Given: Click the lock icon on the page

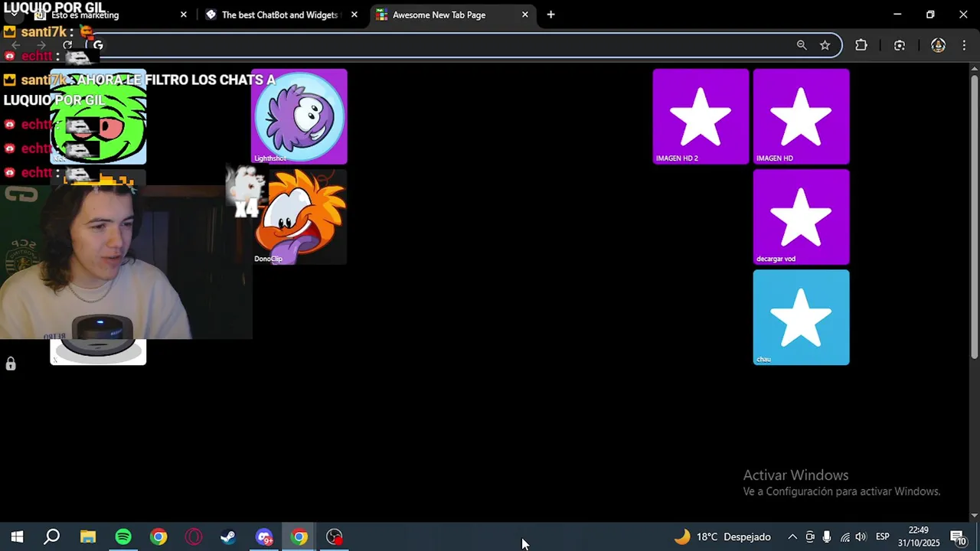Looking at the screenshot, I should [x=11, y=364].
